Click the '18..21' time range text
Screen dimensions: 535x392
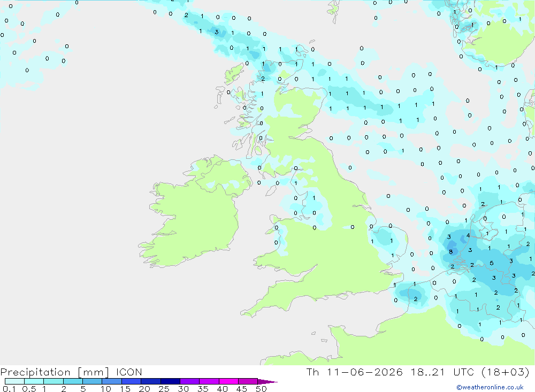tap(428, 372)
